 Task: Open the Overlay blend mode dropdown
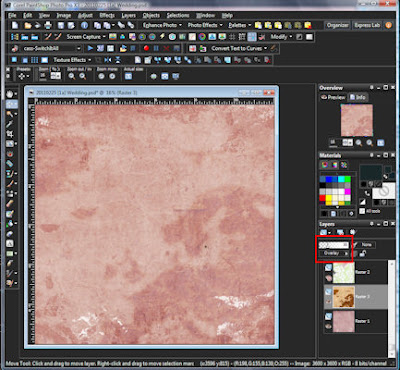[334, 253]
